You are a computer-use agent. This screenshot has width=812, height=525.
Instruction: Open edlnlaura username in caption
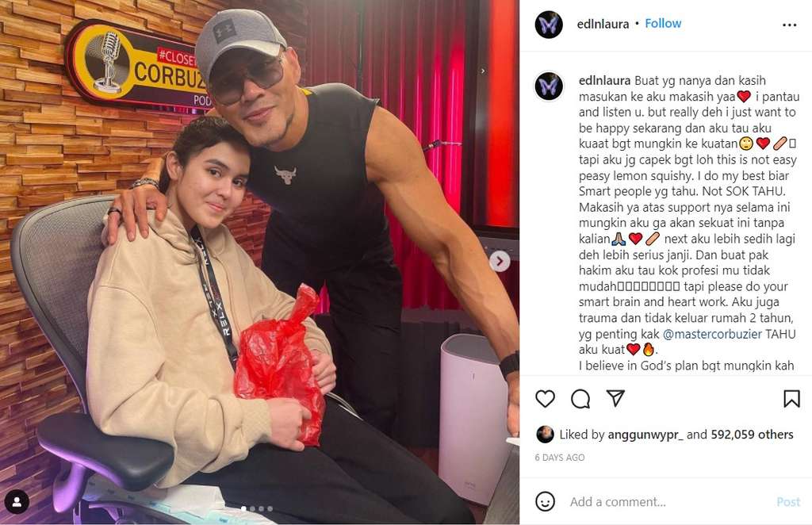click(604, 81)
